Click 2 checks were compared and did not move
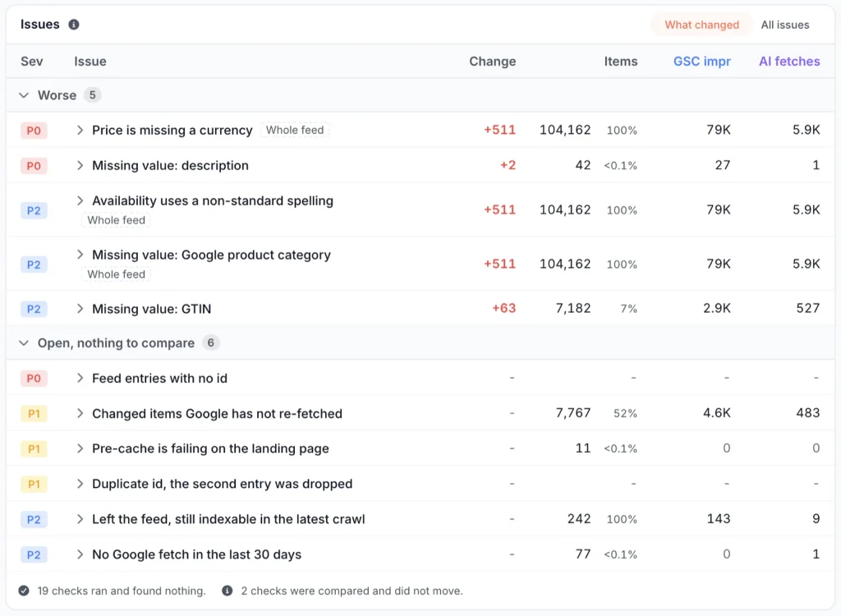 (352, 591)
